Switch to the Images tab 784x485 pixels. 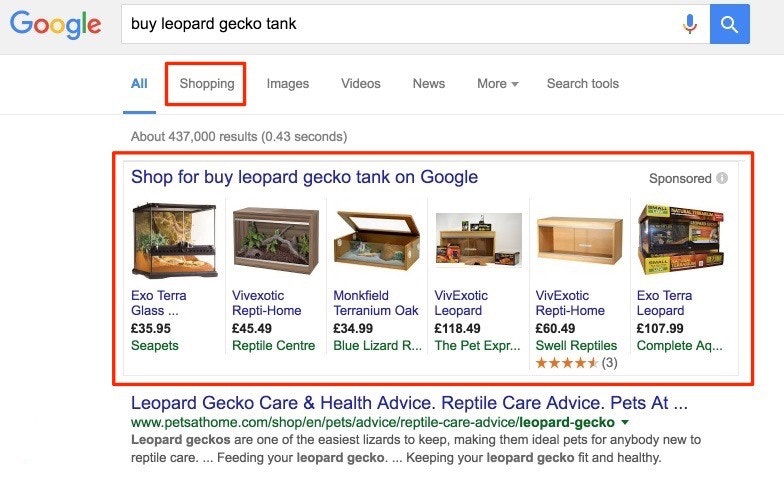288,84
